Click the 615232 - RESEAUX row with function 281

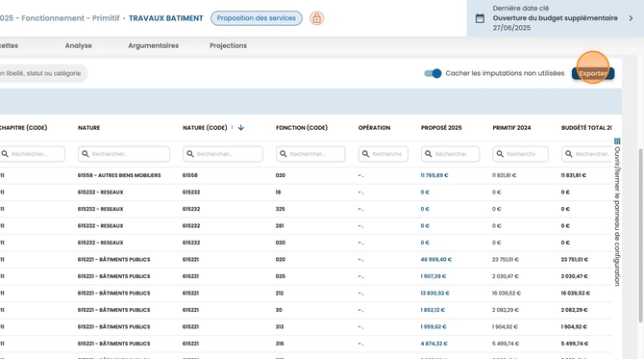(x=306, y=226)
